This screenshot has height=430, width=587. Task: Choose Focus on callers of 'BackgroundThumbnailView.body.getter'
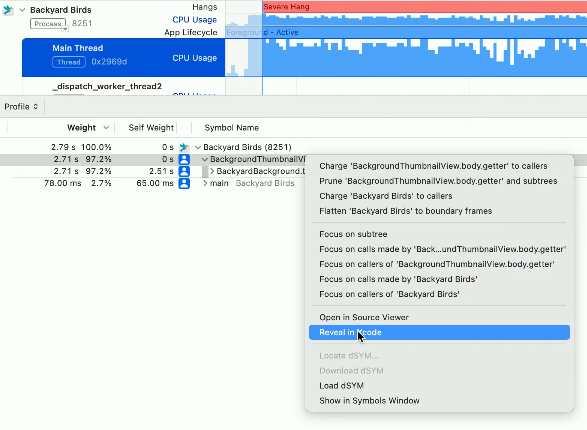point(439,264)
